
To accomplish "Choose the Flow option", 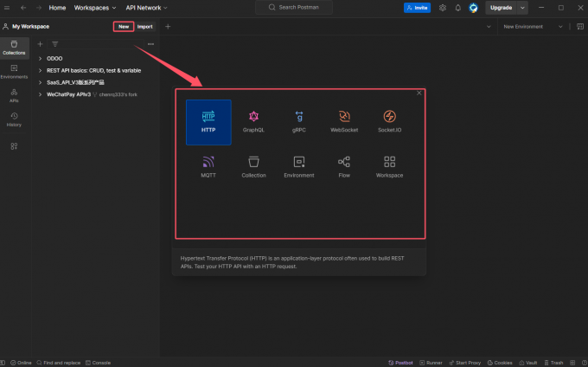I will (x=344, y=167).
